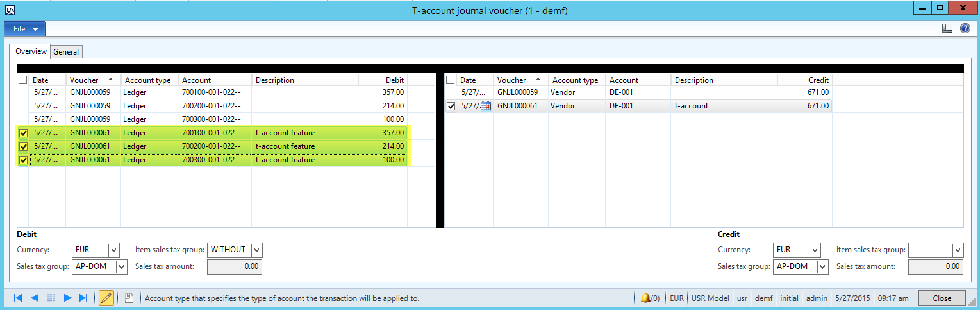
Task: Click the Close button
Action: pos(942,298)
